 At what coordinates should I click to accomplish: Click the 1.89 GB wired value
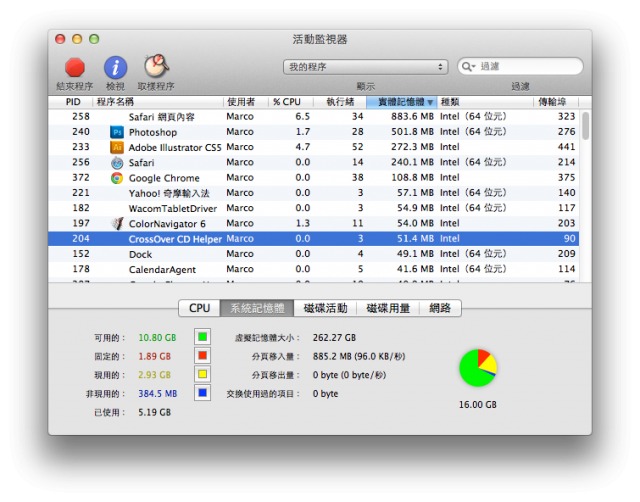click(154, 356)
